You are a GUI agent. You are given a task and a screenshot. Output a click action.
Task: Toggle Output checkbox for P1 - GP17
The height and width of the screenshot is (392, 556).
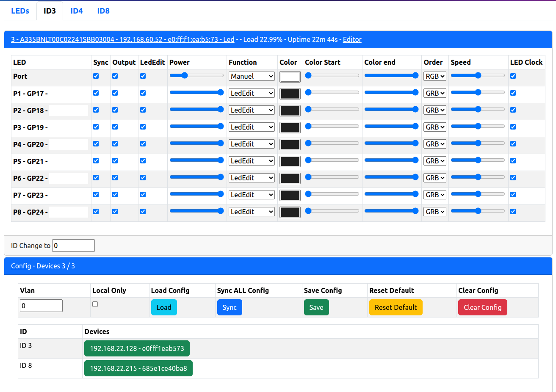115,93
